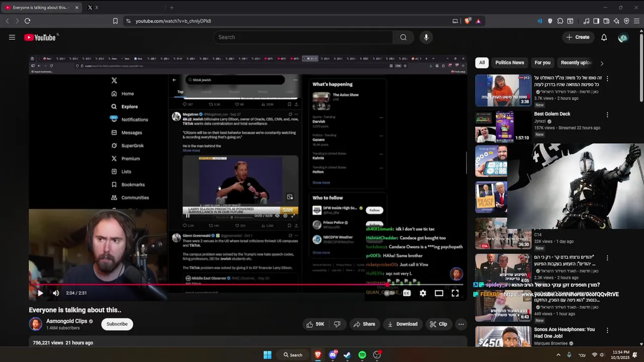Mute the video volume speaker
The width and height of the screenshot is (644, 362).
[56, 293]
